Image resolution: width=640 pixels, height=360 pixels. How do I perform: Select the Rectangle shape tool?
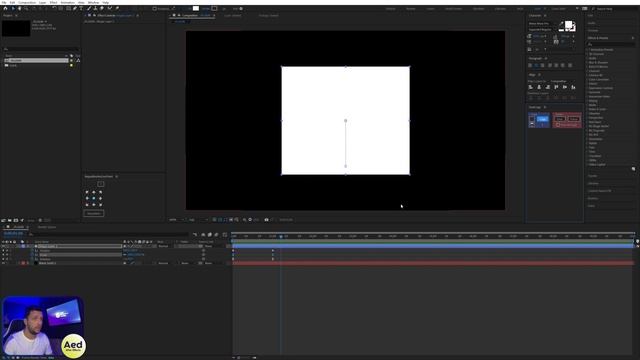tap(68, 8)
